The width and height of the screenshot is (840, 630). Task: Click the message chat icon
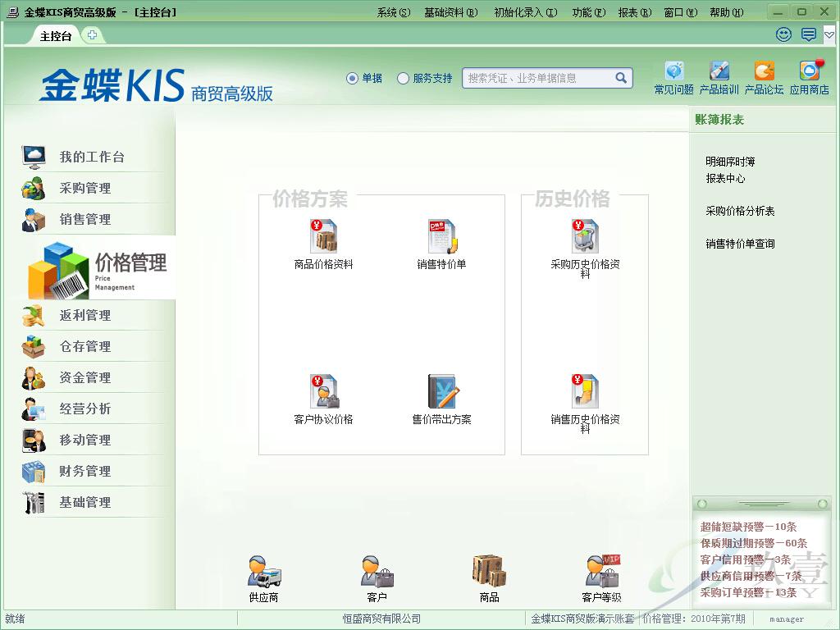(x=808, y=34)
